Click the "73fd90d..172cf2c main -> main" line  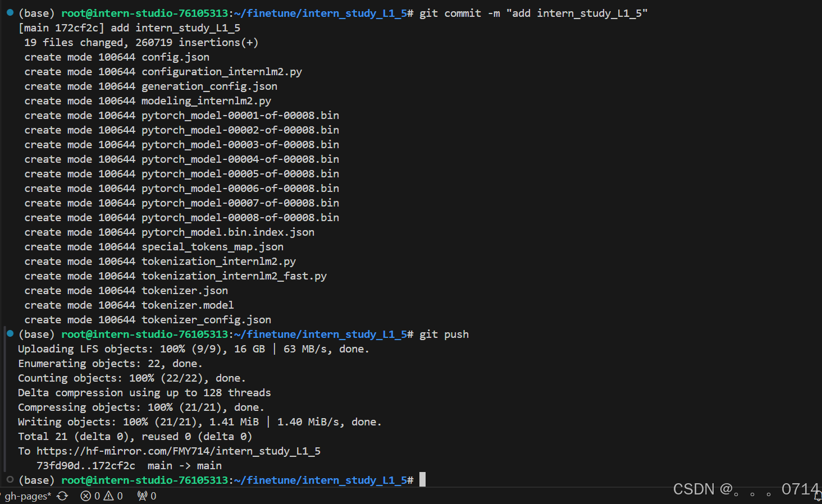click(129, 465)
